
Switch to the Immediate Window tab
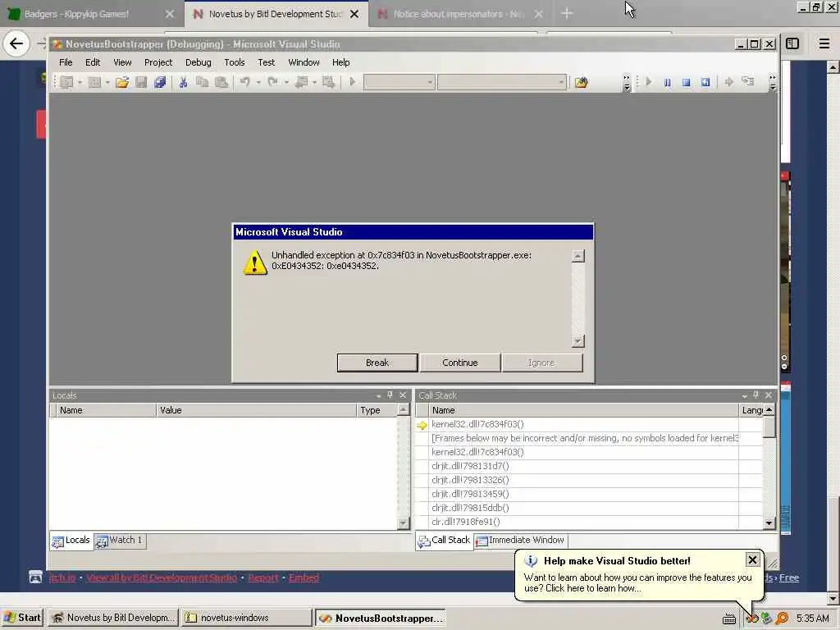tap(520, 541)
